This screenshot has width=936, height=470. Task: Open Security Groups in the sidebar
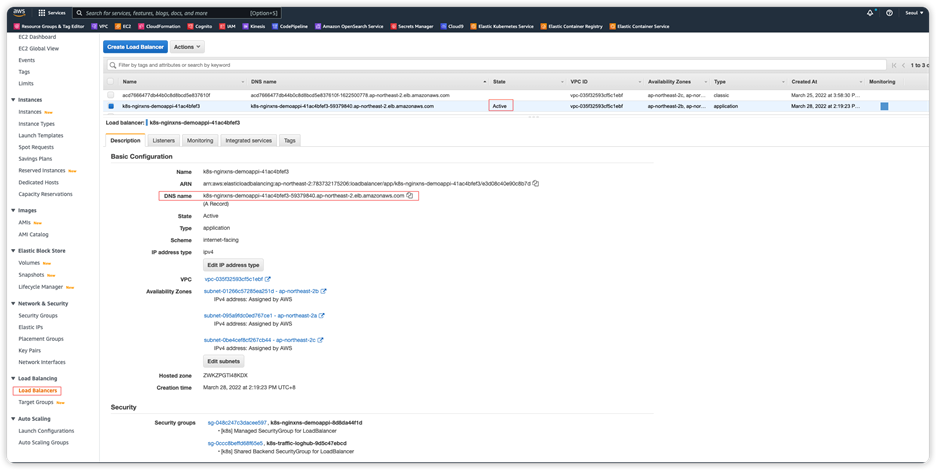[x=38, y=315]
